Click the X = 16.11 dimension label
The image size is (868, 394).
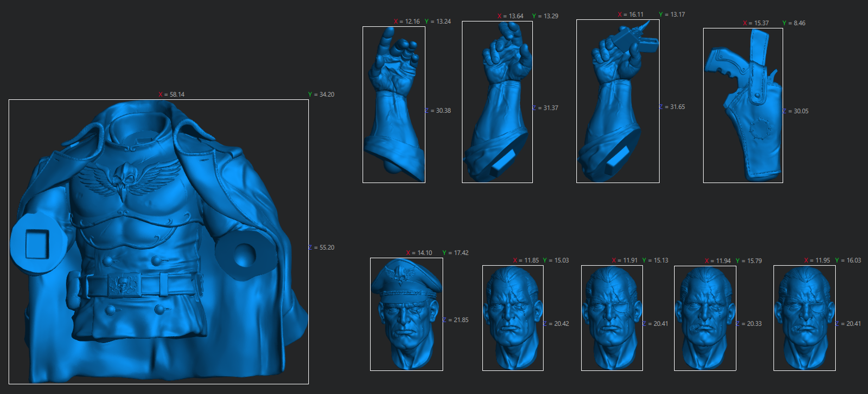click(x=630, y=15)
